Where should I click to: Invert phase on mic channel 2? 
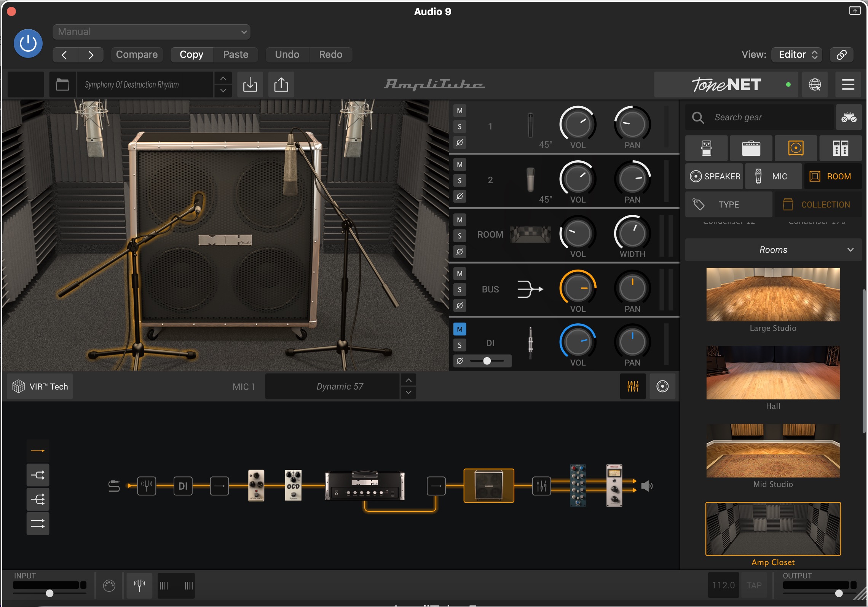(460, 196)
